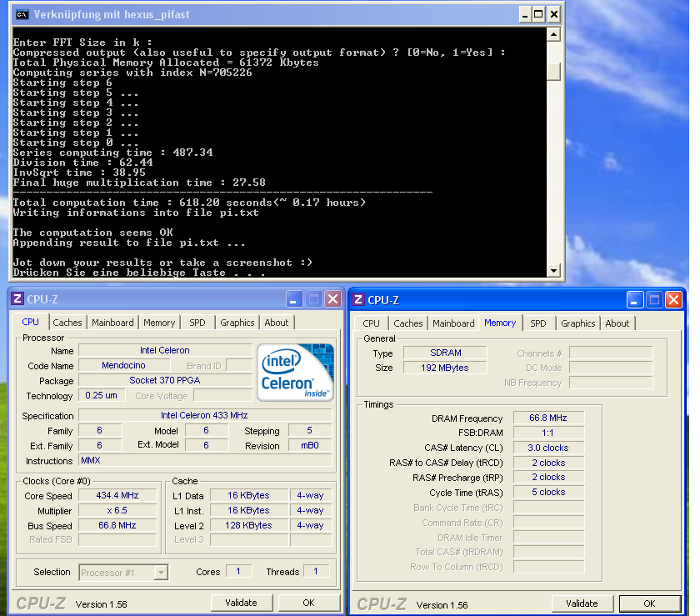Screen dimensions: 700x616
Task: Click the CAS# Latency value 3.0 clocks
Action: (x=548, y=448)
